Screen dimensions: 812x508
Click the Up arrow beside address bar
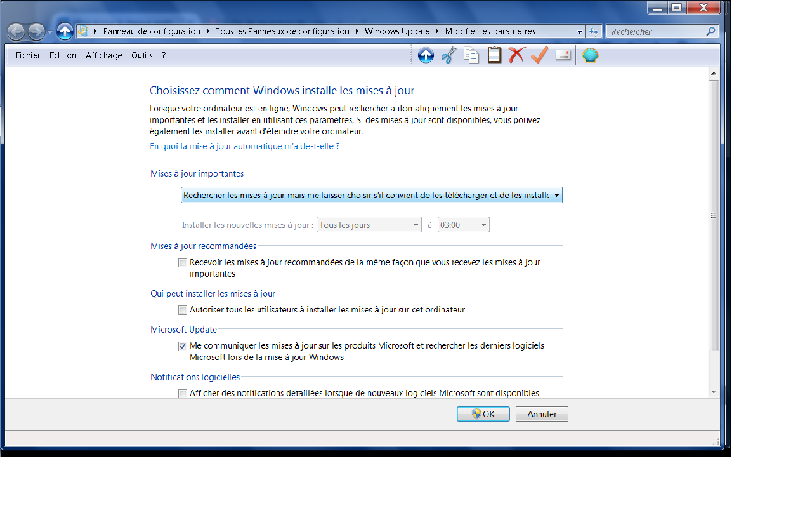tap(65, 30)
